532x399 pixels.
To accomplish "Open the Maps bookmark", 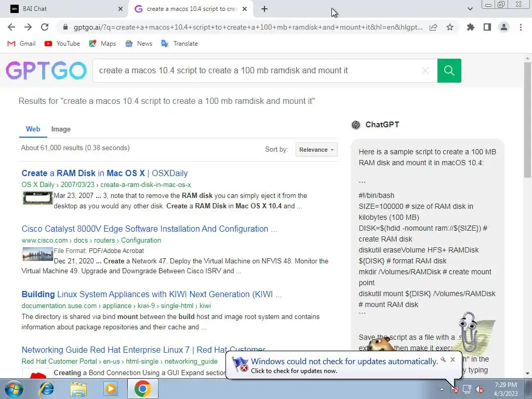I will pyautogui.click(x=102, y=44).
